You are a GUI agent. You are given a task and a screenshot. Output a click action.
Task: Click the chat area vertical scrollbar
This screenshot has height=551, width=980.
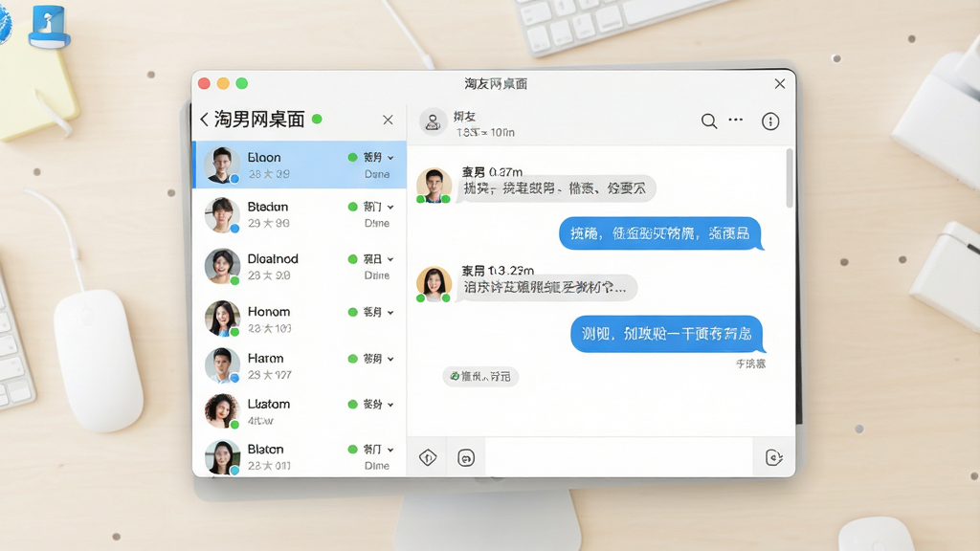[x=790, y=178]
